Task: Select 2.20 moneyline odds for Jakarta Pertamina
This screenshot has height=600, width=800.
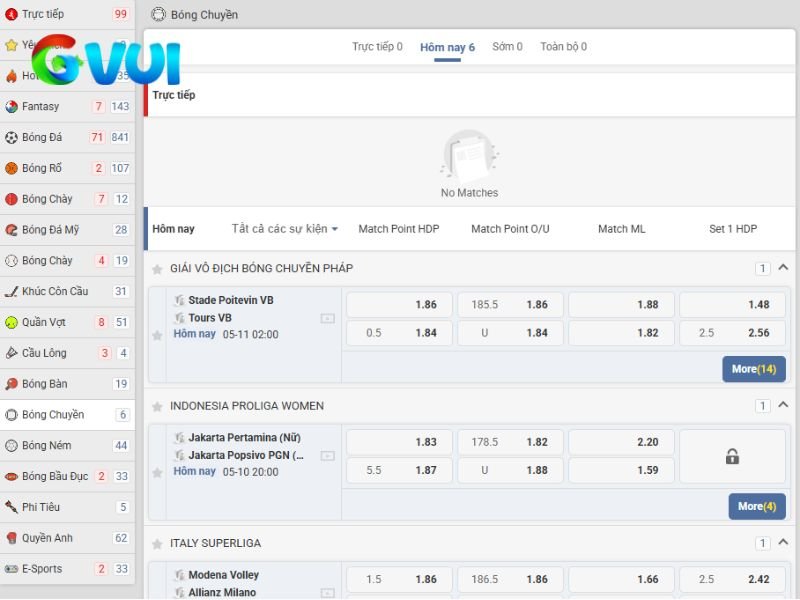Action: tap(622, 442)
